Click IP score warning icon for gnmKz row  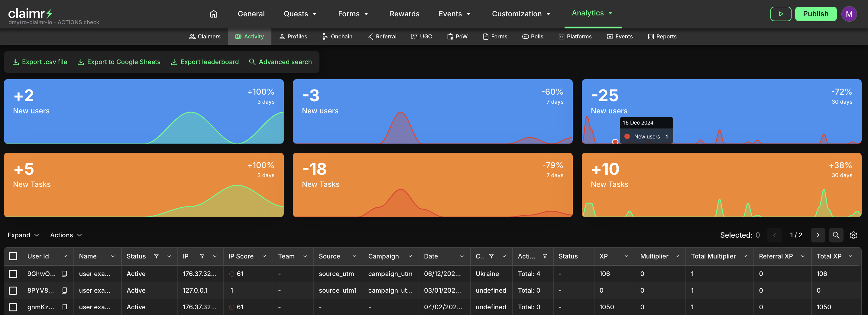tap(232, 307)
